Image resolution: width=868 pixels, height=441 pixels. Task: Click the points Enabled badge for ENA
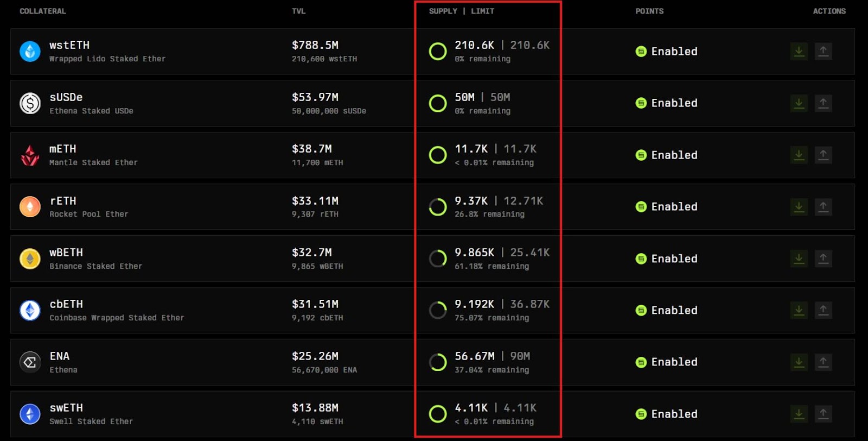tap(667, 362)
